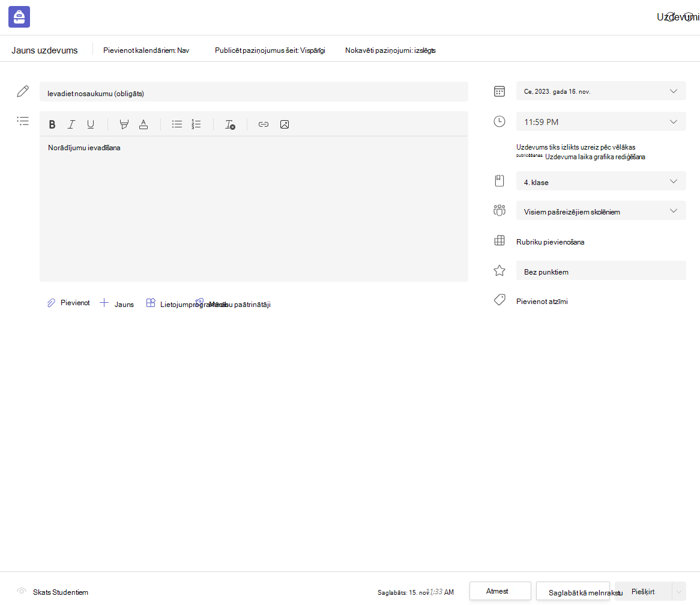This screenshot has width=700, height=605.
Task: Click 'Rubriku pievienošana' link
Action: tap(551, 242)
